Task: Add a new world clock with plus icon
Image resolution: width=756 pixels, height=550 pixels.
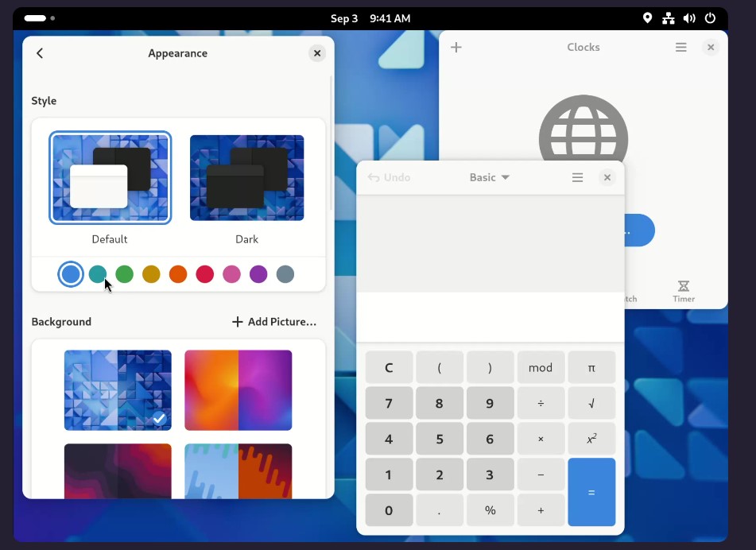Action: pyautogui.click(x=456, y=47)
